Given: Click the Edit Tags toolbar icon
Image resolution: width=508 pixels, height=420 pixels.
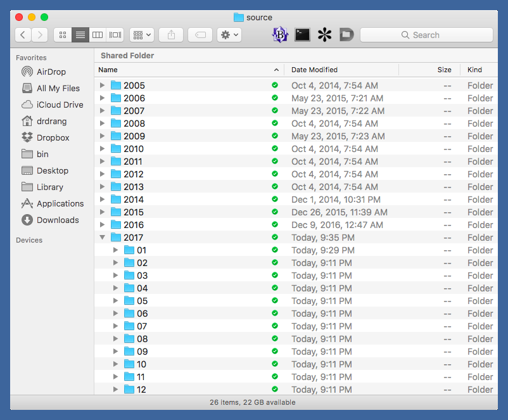Looking at the screenshot, I should click(x=200, y=35).
